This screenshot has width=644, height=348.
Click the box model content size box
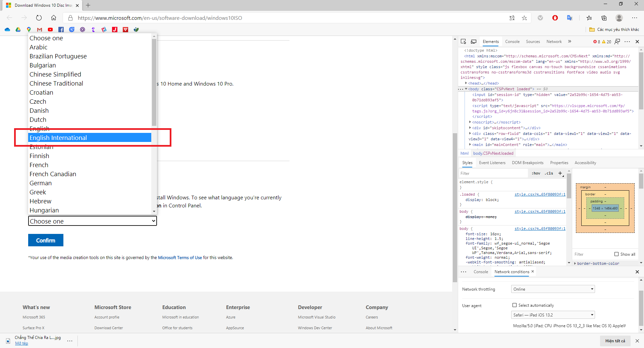[x=605, y=208]
